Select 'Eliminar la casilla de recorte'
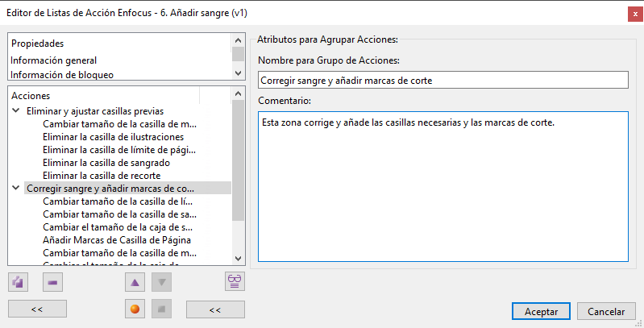 coord(102,176)
